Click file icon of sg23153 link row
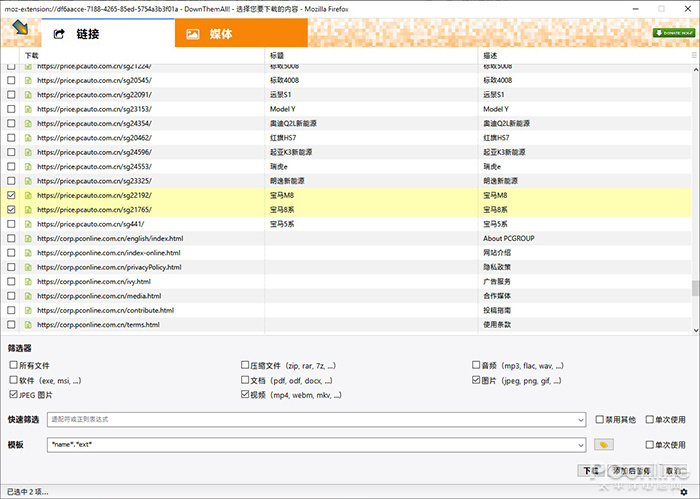 pyautogui.click(x=28, y=109)
